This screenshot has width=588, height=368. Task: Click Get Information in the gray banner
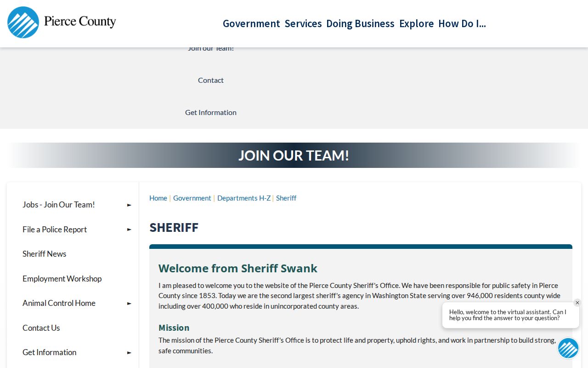tap(211, 112)
